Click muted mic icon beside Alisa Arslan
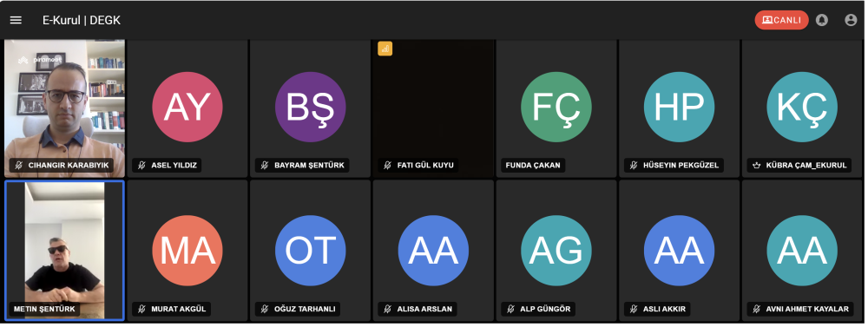The height and width of the screenshot is (327, 868). (387, 309)
